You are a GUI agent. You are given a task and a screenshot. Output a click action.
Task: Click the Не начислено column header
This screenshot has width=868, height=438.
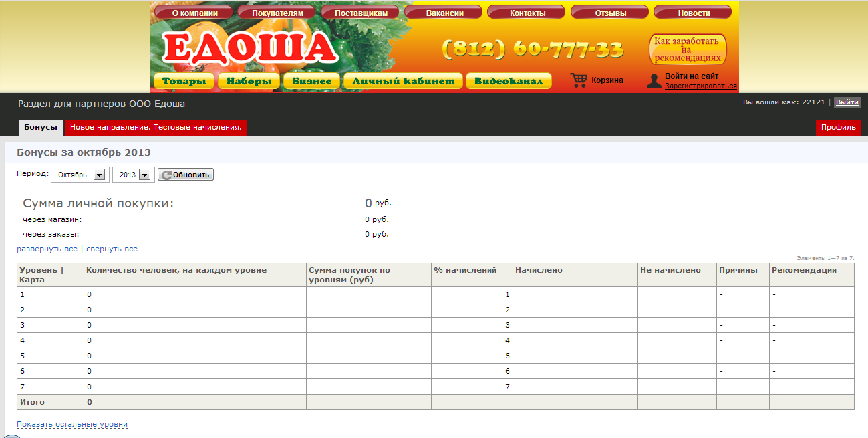678,275
